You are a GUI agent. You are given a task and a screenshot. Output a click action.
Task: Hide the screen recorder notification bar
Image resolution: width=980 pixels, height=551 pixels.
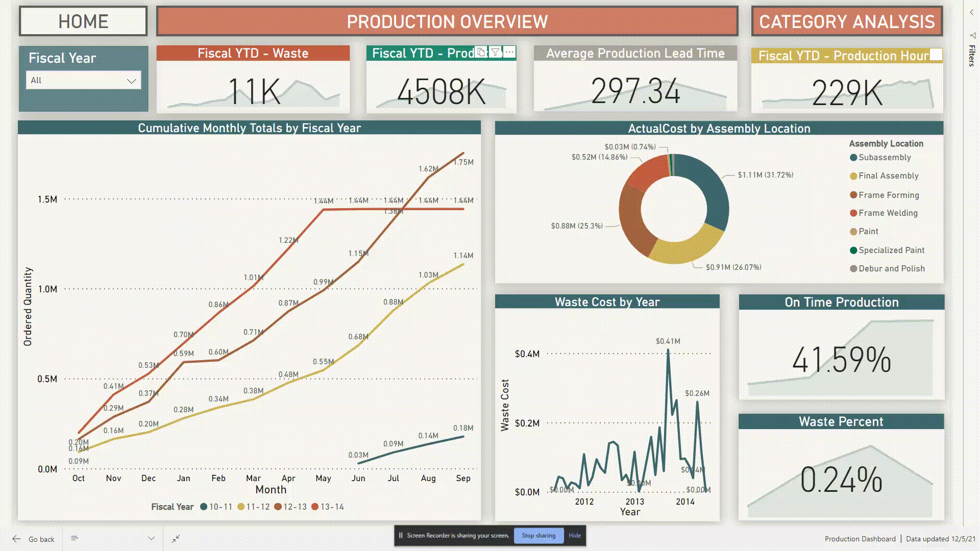575,535
